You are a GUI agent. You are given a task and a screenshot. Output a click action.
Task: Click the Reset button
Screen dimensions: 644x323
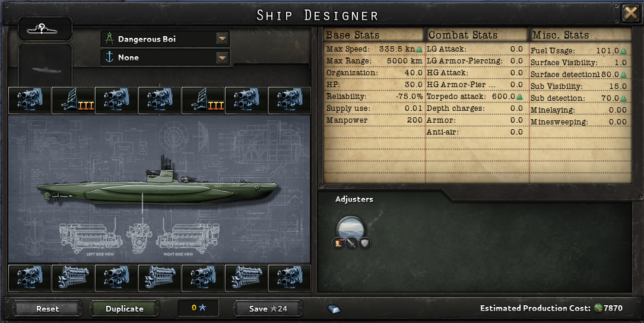point(47,309)
